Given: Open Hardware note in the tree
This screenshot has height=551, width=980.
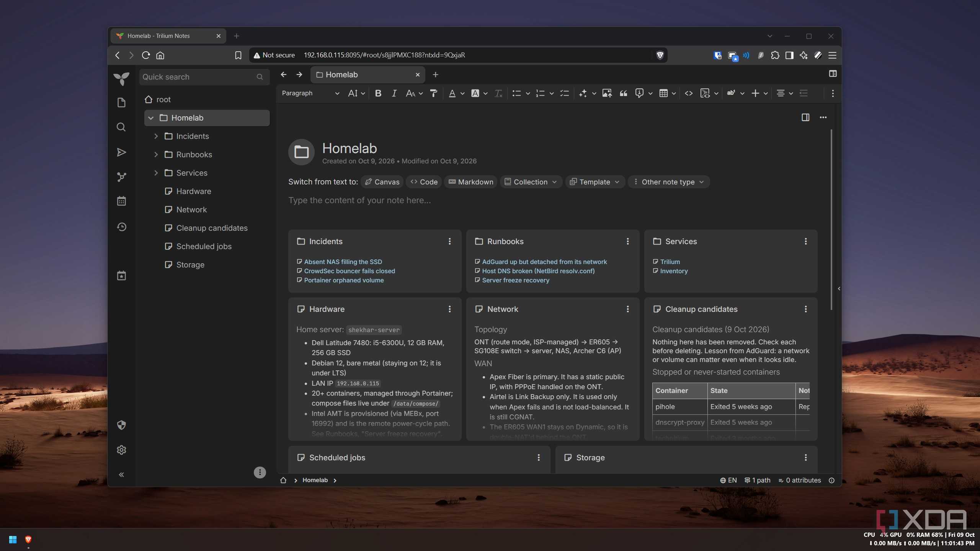Looking at the screenshot, I should [x=193, y=191].
